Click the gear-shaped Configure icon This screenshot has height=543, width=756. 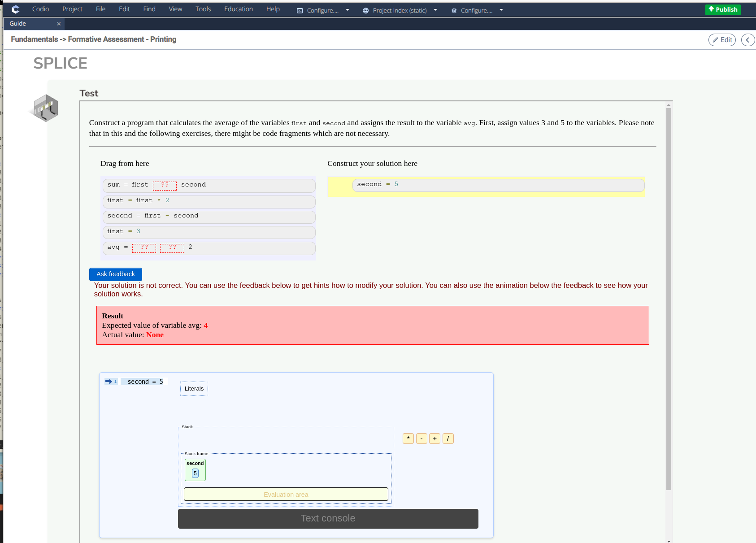(x=454, y=10)
